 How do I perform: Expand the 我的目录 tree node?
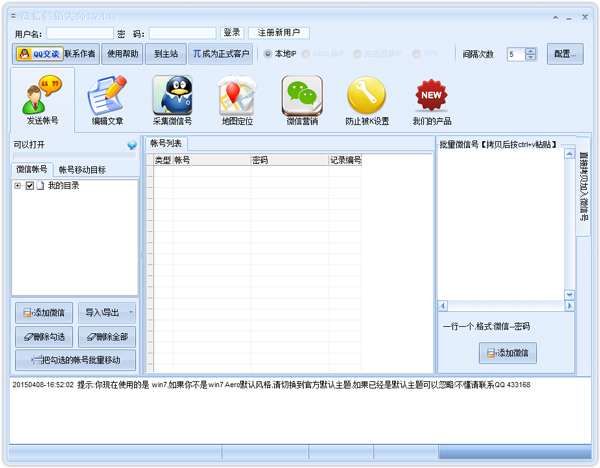[x=17, y=186]
